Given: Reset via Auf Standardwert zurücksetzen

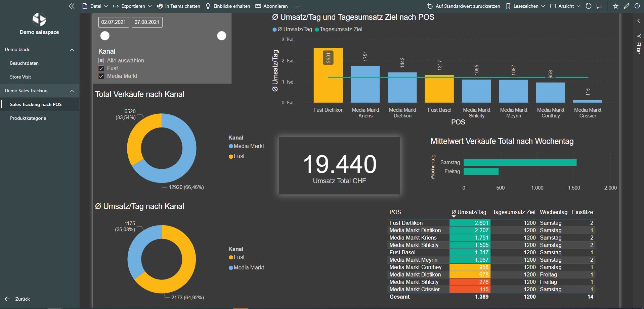Looking at the screenshot, I should coord(464,6).
